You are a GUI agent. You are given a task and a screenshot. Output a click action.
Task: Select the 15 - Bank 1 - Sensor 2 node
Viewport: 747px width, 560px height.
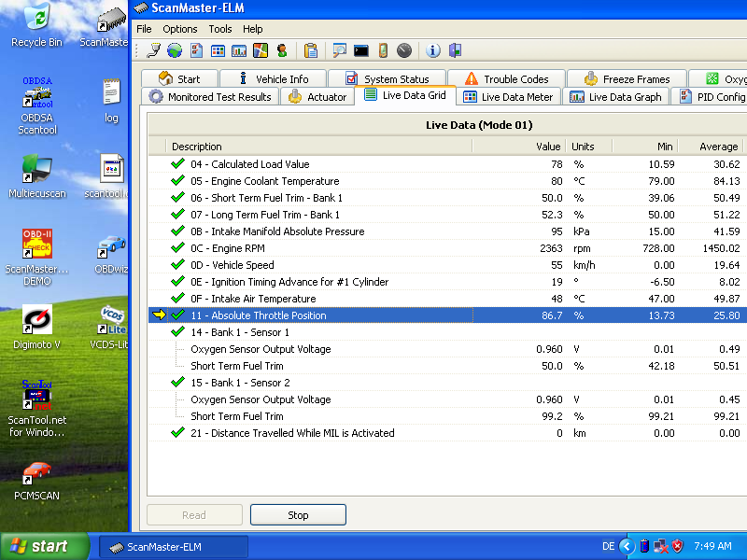pyautogui.click(x=240, y=383)
